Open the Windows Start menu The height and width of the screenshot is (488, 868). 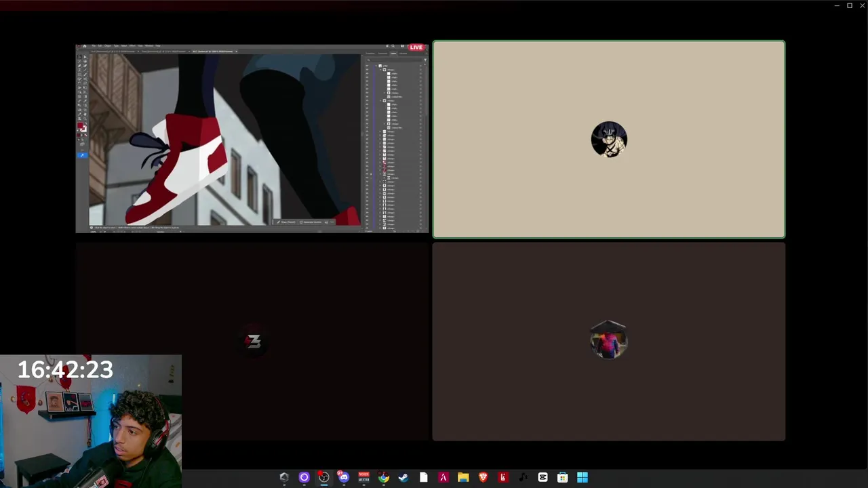pos(583,477)
